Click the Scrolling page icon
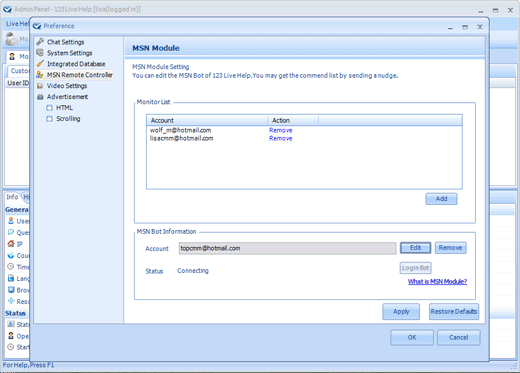Screen dimensions: 520x373 (50, 119)
